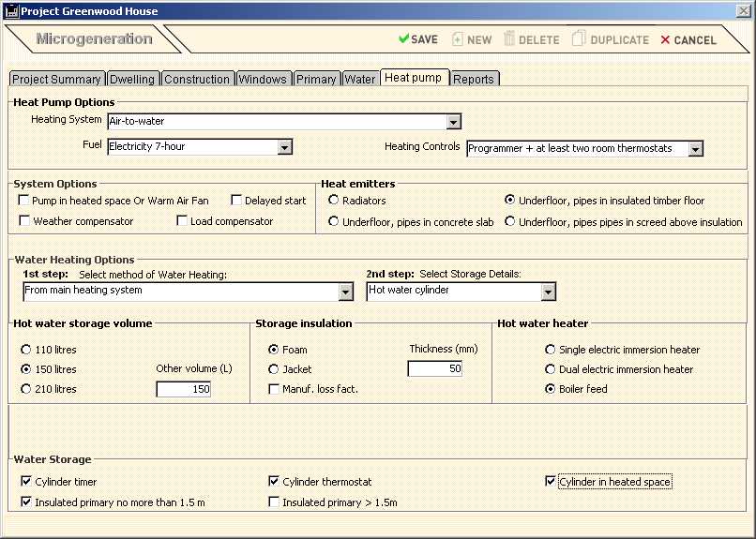756x539 pixels.
Task: Open the Heating System dropdown
Action: coord(453,122)
